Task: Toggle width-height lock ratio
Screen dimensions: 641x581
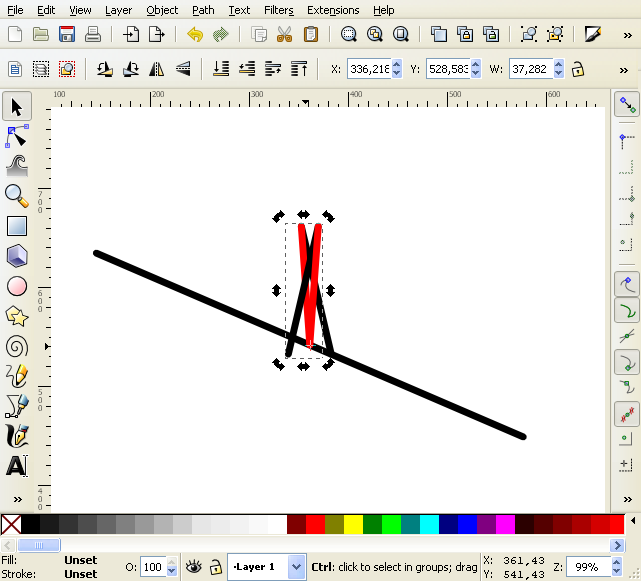Action: point(578,69)
